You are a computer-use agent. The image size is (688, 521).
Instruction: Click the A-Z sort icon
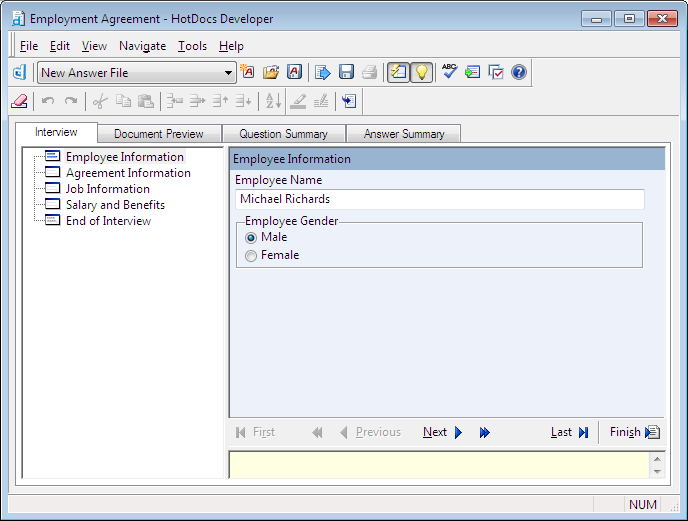[273, 101]
